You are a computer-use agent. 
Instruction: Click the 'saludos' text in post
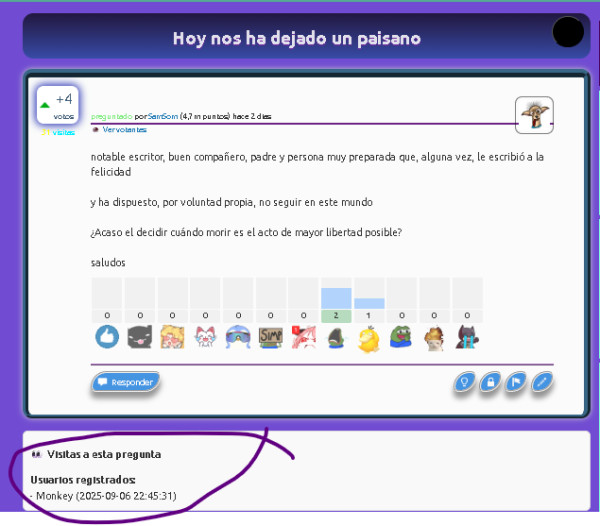[x=108, y=263]
